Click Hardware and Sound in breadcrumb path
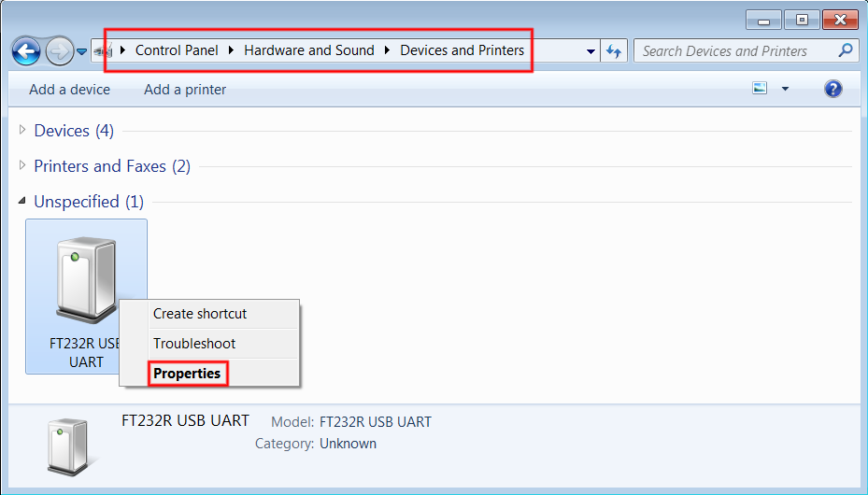The image size is (868, 495). coord(309,50)
